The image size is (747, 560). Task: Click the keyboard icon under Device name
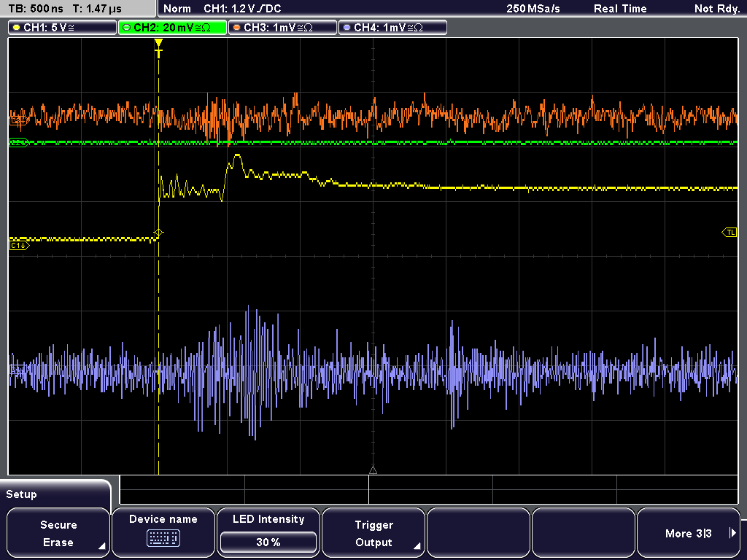coord(163,539)
